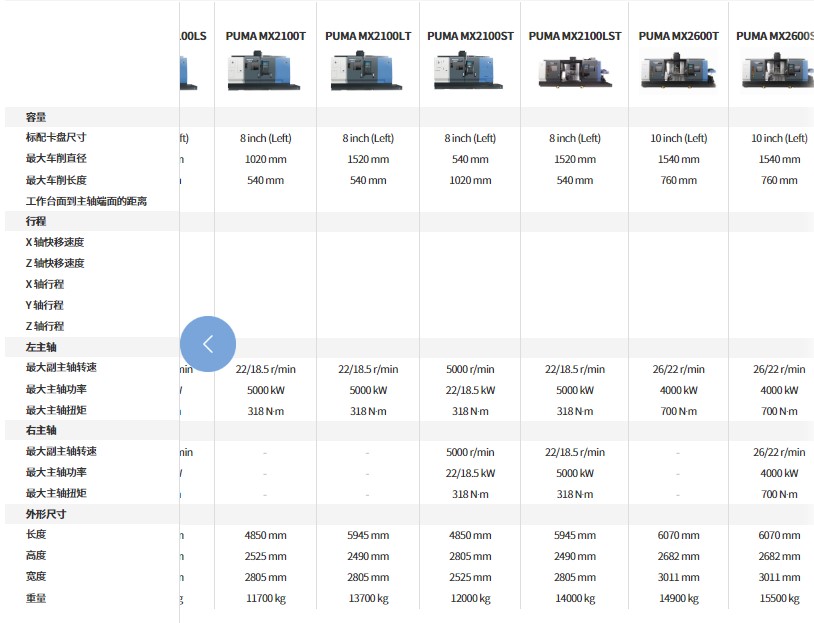Image resolution: width=814 pixels, height=623 pixels.
Task: Click 3011 mm width for MX2600T
Action: coord(679,577)
